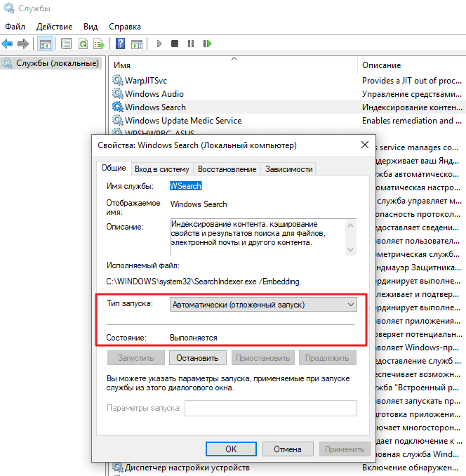Screen dimensions: 466x476
Task: Select Службы (локальные) in the tree
Action: coord(58,63)
